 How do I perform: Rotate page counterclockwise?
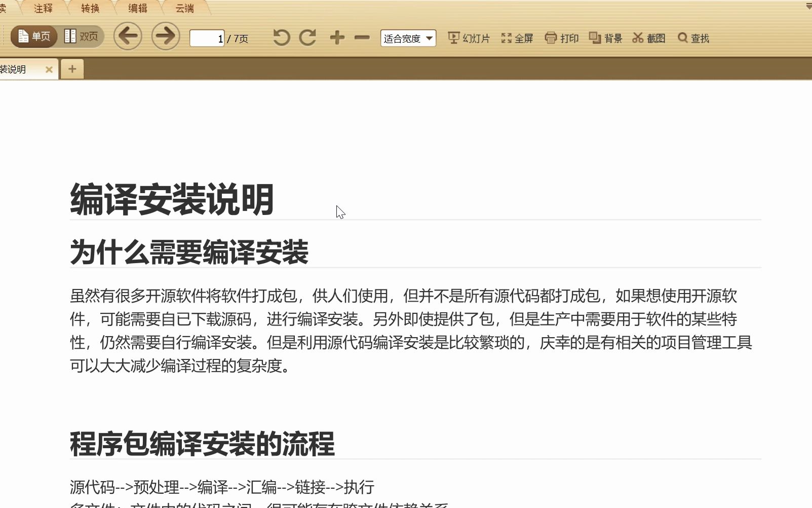click(282, 38)
